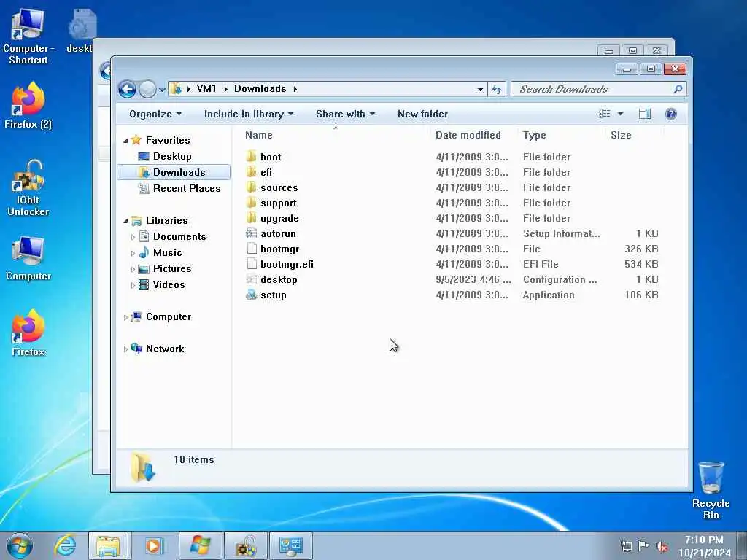747x560 pixels.
Task: Select Desktop under Favorites
Action: [x=172, y=156]
